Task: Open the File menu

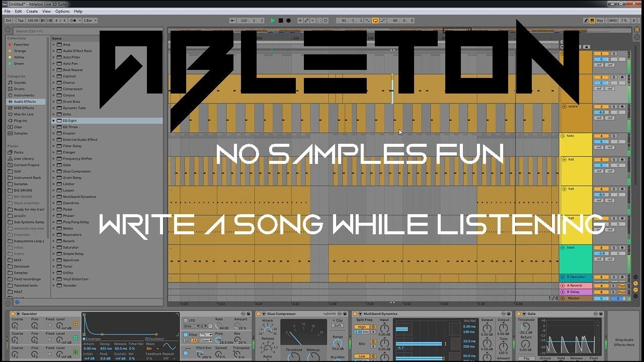Action: click(x=7, y=11)
